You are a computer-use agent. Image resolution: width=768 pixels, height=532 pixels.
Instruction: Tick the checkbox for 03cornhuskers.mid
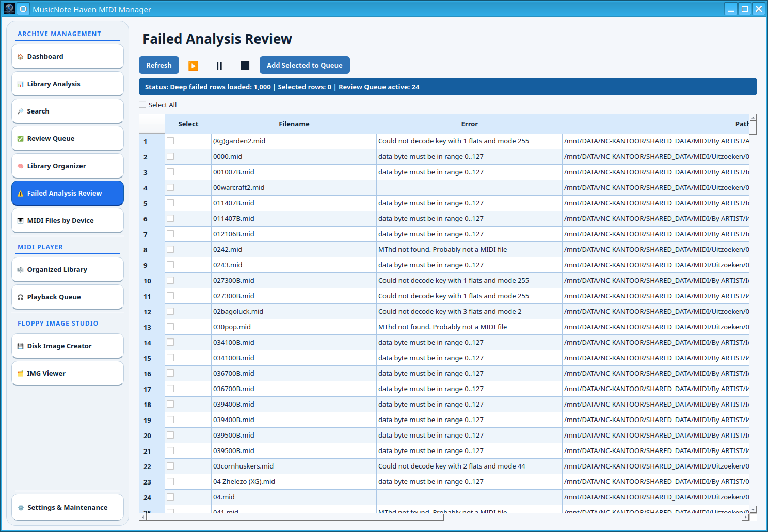pos(170,466)
